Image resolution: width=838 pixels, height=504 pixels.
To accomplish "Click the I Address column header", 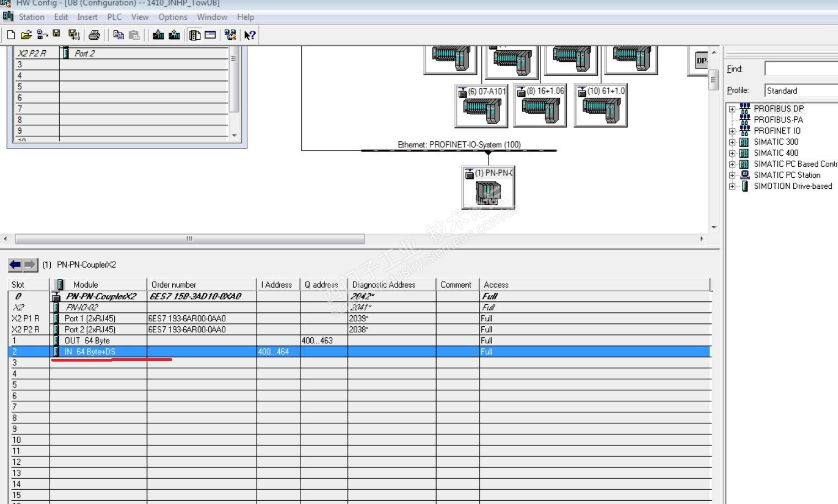I will pyautogui.click(x=279, y=285).
